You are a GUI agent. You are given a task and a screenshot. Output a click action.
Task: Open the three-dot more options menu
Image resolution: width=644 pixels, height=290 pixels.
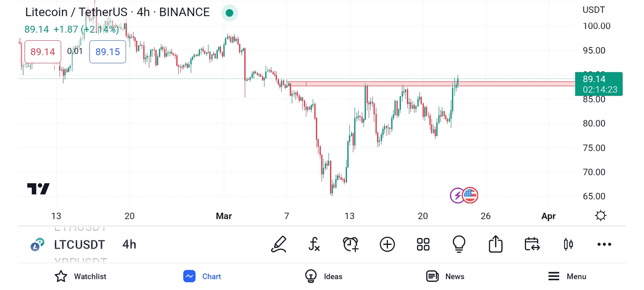[604, 244]
